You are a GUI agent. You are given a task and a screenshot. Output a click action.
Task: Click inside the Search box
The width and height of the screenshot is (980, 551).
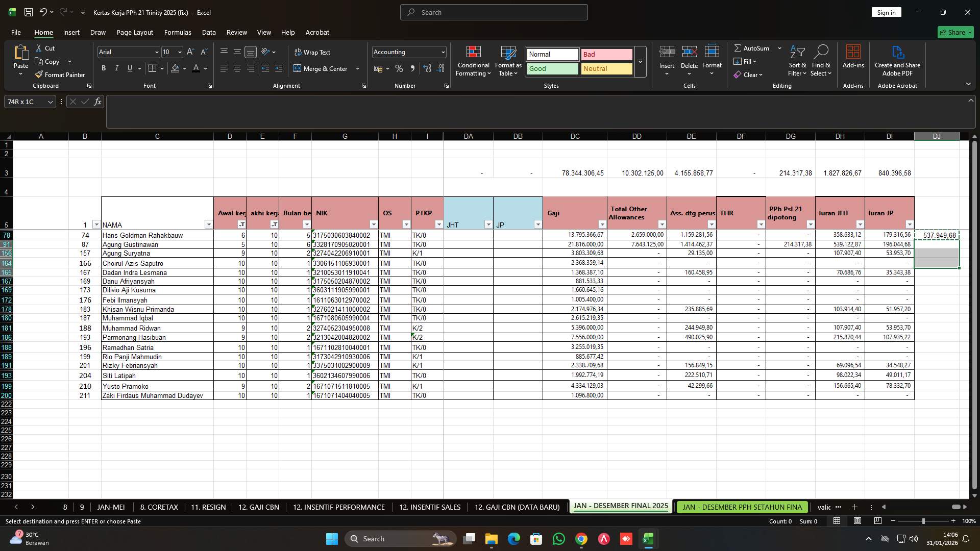[493, 12]
